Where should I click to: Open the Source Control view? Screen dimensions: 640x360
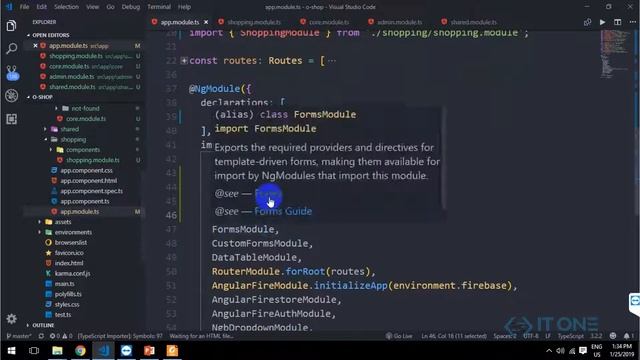(x=12, y=73)
